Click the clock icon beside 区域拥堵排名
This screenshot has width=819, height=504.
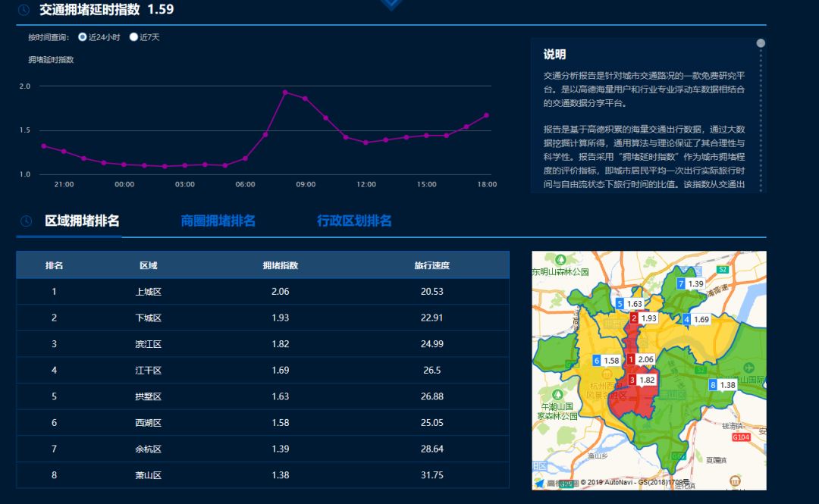pos(27,221)
